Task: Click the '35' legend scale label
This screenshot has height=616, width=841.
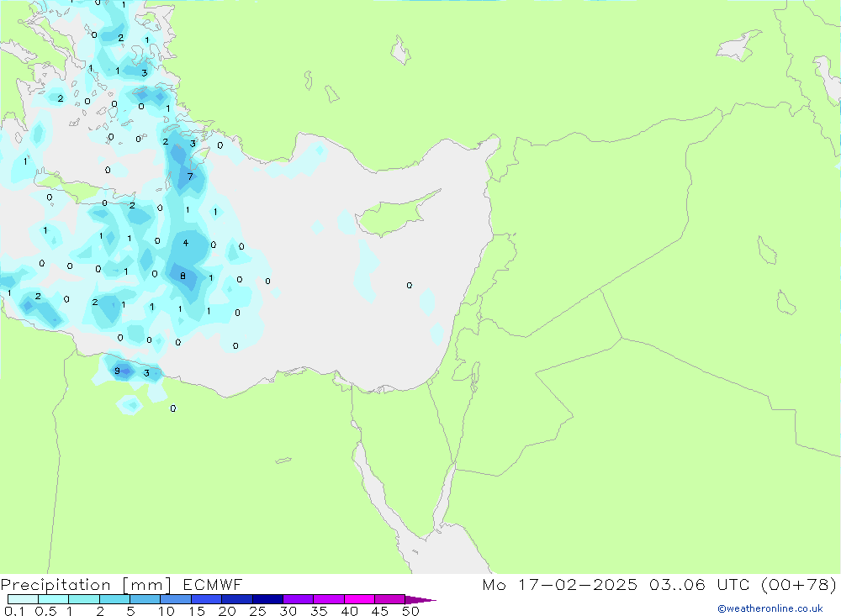Action: pos(319,611)
